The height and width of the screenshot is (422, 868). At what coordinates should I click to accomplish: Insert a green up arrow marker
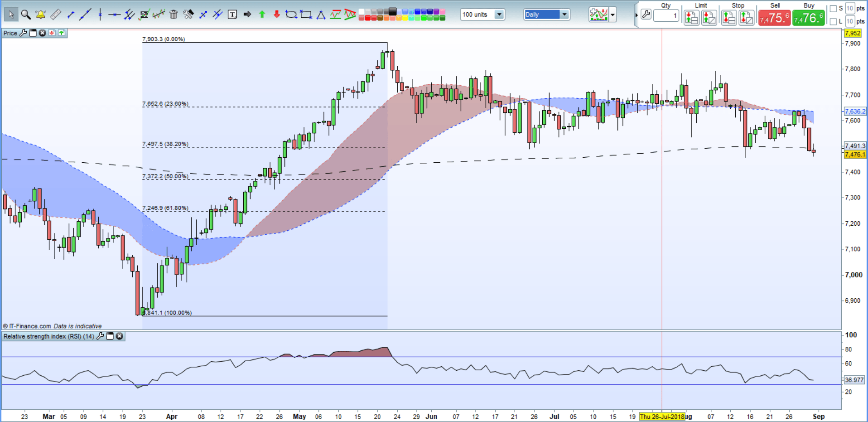262,15
